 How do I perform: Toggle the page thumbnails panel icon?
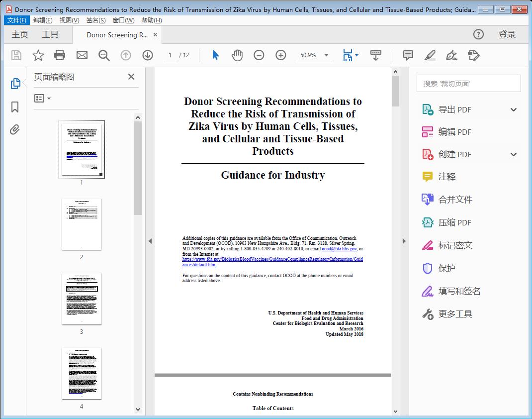tap(15, 84)
